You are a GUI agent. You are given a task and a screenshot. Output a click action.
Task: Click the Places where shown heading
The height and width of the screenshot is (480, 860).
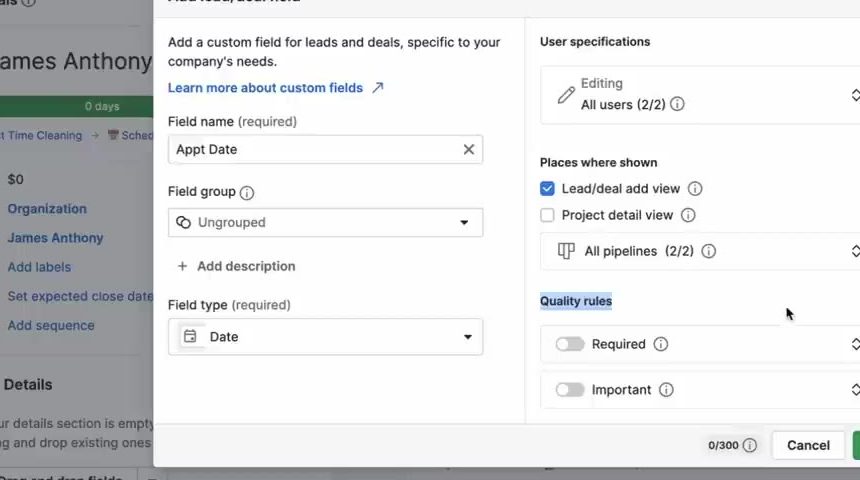(598, 162)
